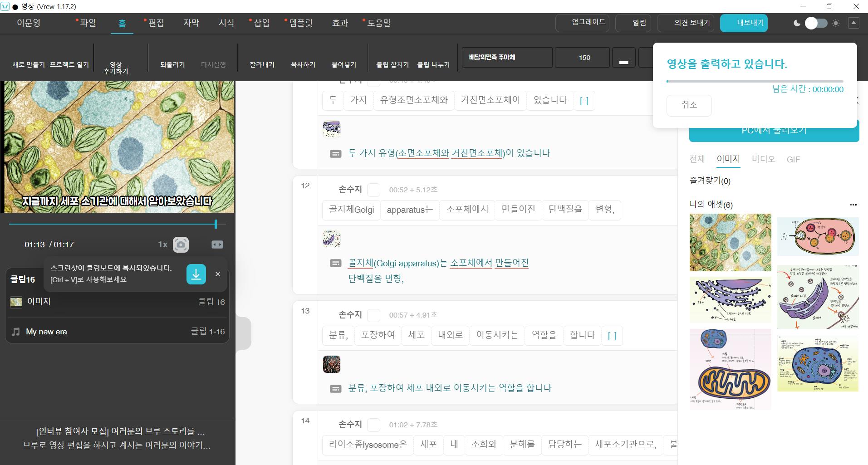868x465 pixels.
Task: Open the 서식 menu
Action: coord(226,23)
